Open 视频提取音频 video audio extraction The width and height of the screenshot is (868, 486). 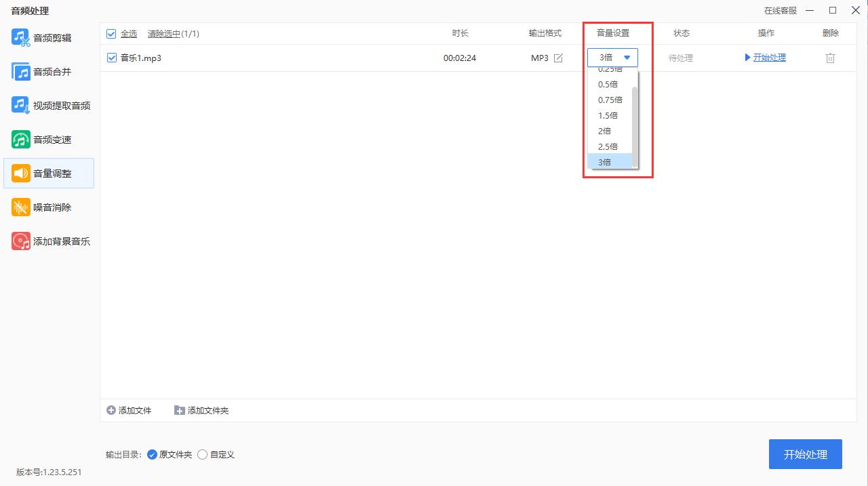coord(50,105)
